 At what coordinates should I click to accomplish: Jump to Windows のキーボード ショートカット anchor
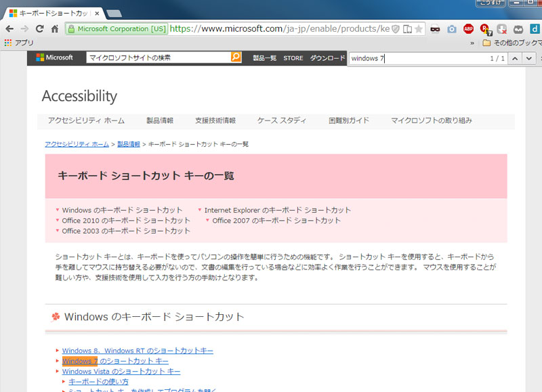122,210
